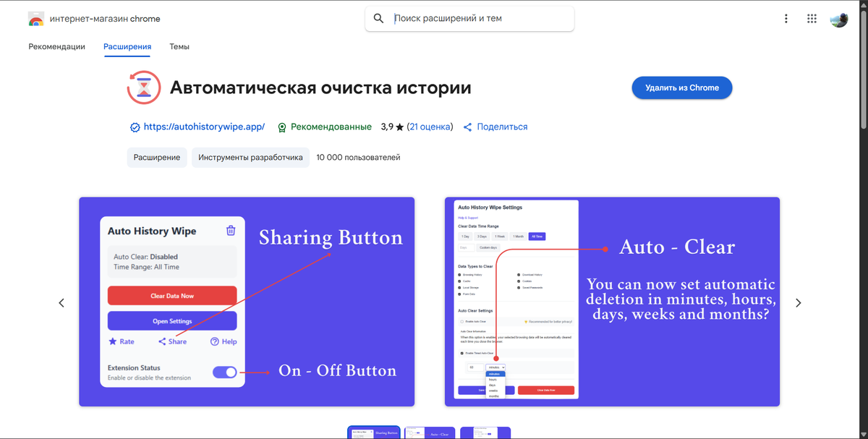Click the verified publisher badge icon
868x439 pixels.
pyautogui.click(x=135, y=127)
